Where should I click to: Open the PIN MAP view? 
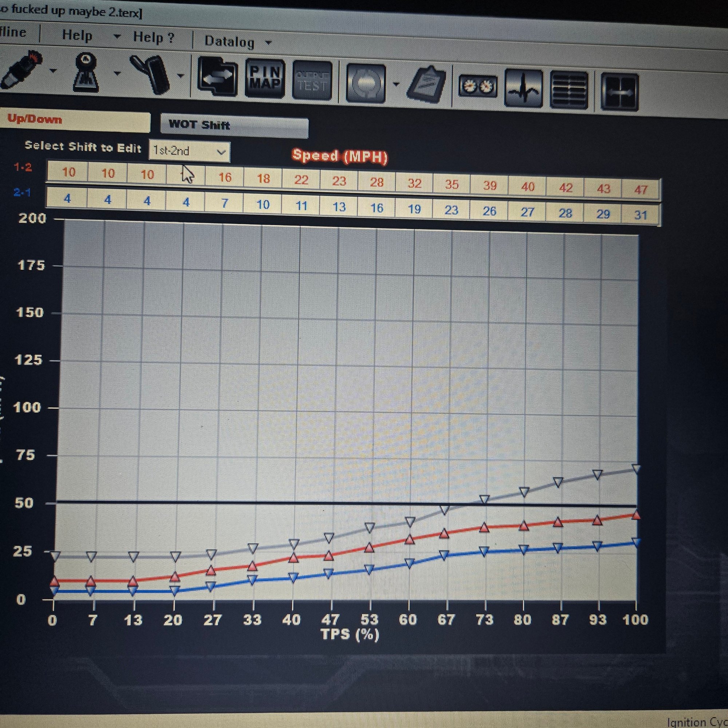click(x=265, y=78)
